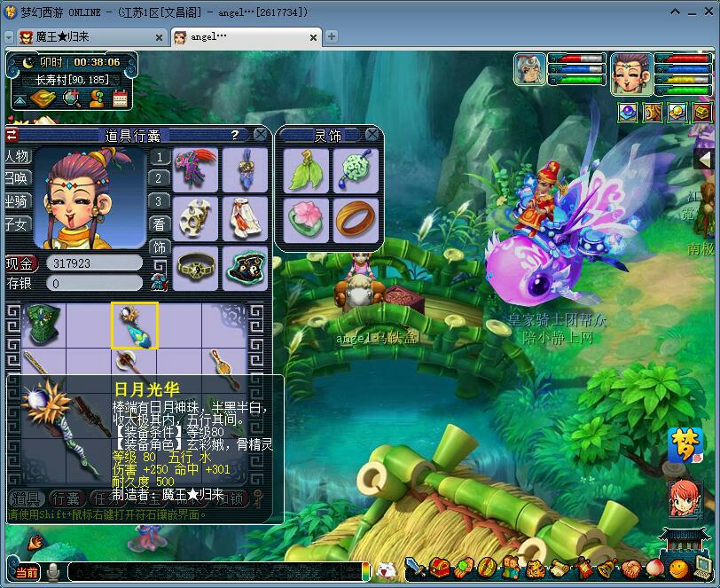Open the emoticon face icon near chat

pyautogui.click(x=387, y=571)
